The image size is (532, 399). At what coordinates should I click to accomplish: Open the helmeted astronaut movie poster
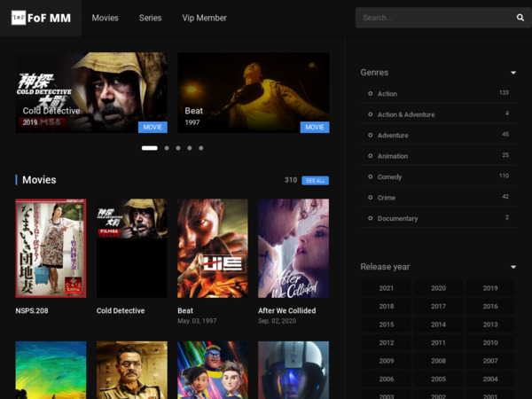(293, 370)
